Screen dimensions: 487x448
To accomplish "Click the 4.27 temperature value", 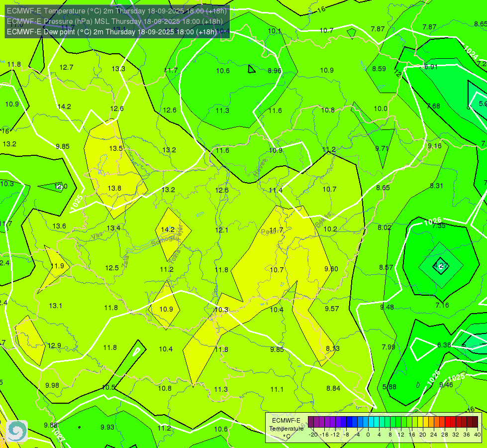I will [x=441, y=265].
